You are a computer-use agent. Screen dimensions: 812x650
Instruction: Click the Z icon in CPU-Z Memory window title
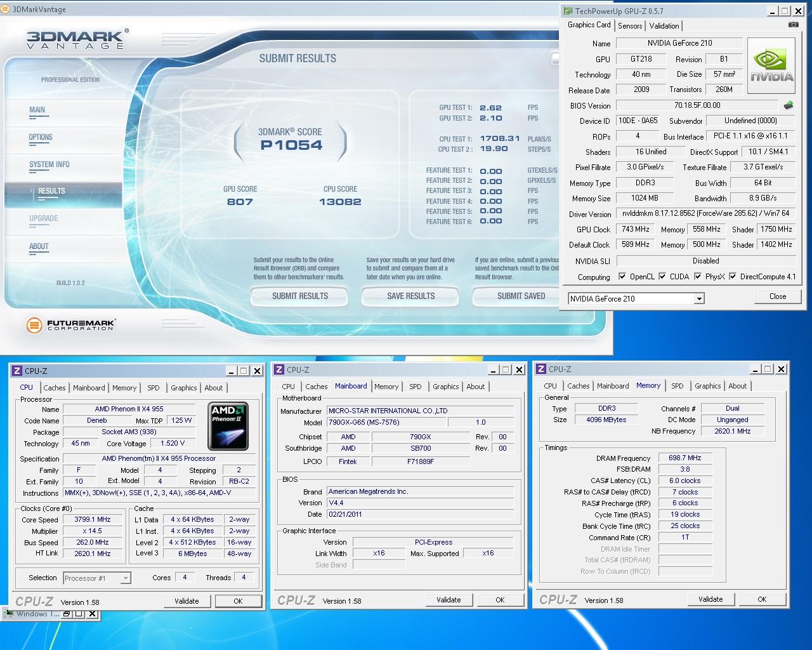pos(541,369)
